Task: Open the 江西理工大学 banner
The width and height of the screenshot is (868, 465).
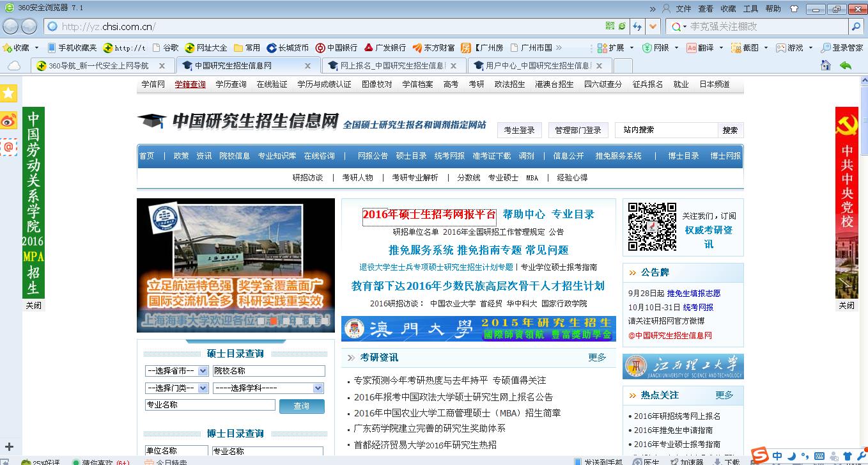Action: [683, 366]
